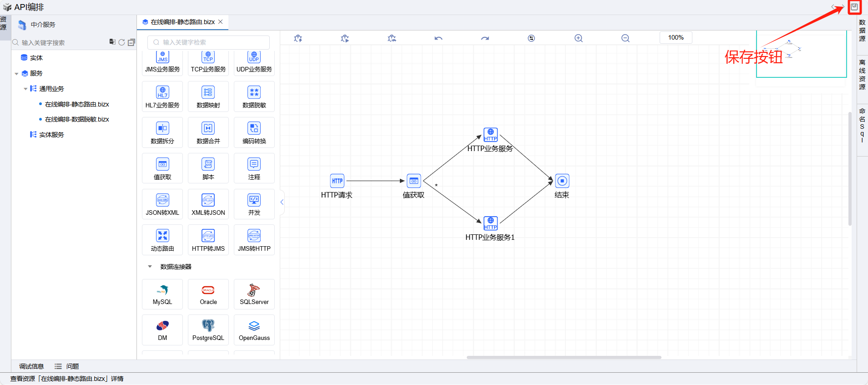Click the redo arrow in canvas toolbar

pyautogui.click(x=485, y=38)
